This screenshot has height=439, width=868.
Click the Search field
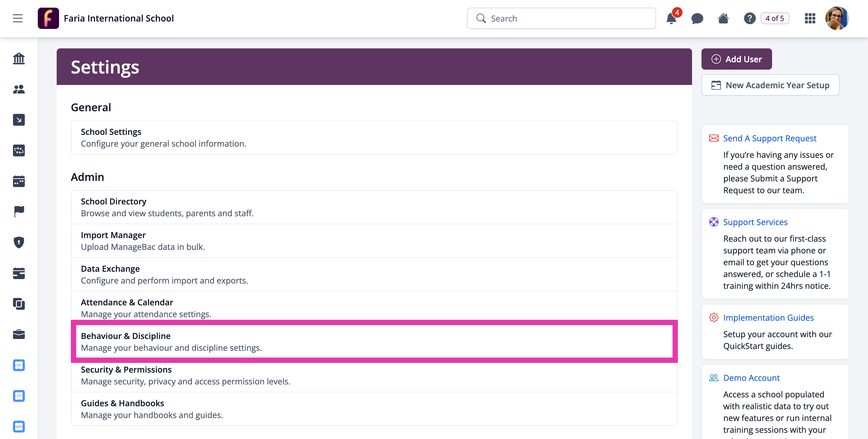coord(561,18)
